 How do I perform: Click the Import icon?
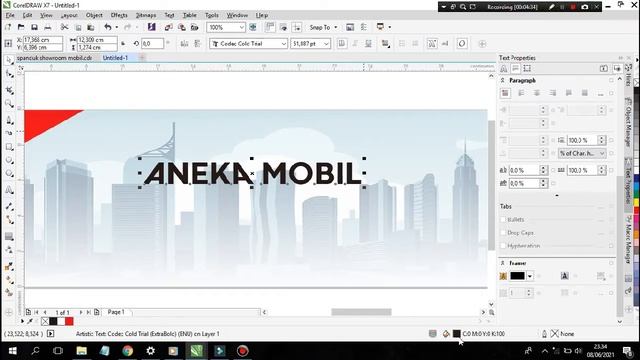point(168,27)
